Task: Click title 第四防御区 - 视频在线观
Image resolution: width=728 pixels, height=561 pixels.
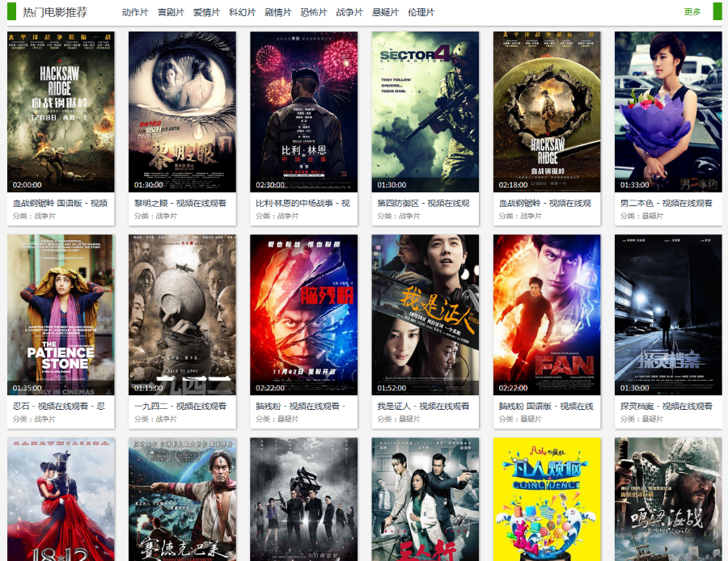Action: 423,203
